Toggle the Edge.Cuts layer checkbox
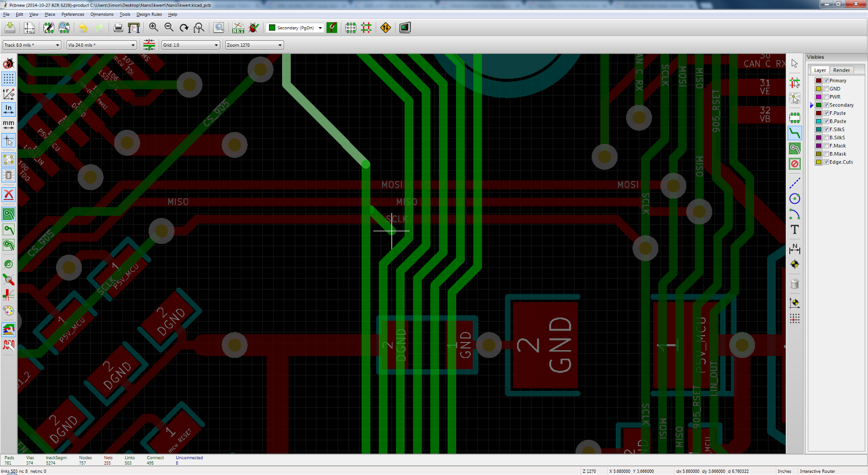868x475 pixels. pos(826,162)
